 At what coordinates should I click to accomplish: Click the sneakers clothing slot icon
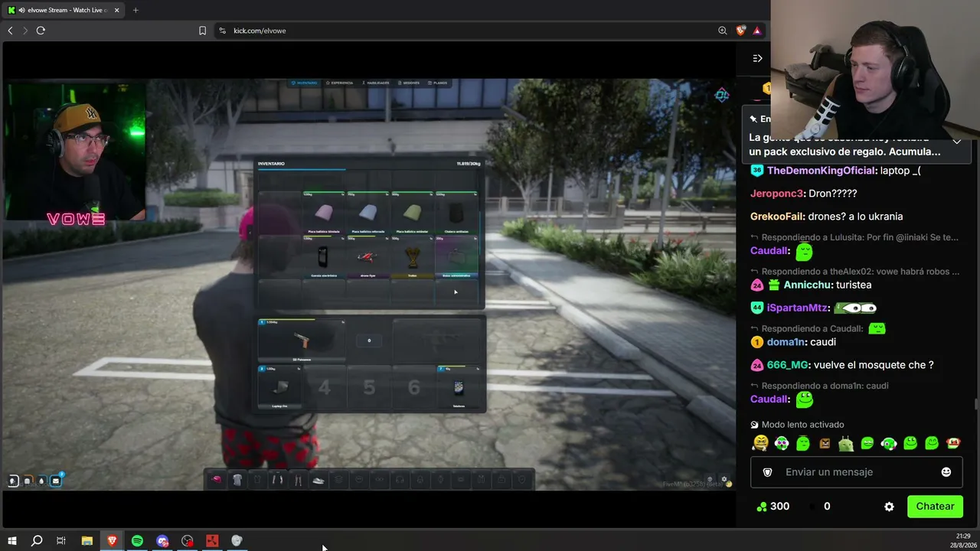[318, 480]
